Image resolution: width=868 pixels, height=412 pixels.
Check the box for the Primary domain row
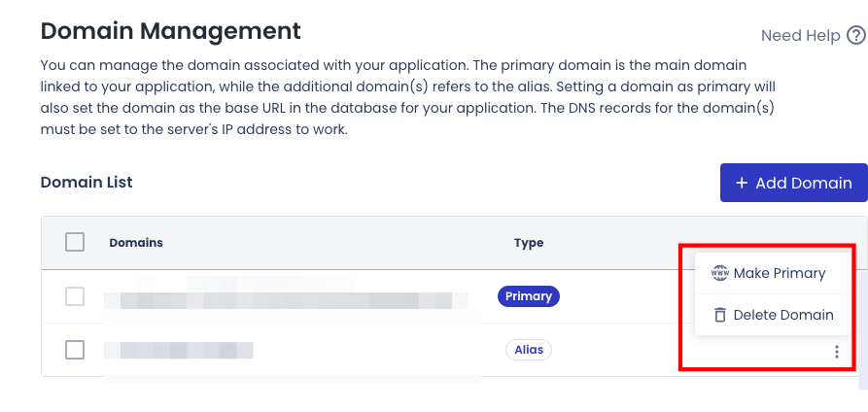pos(75,296)
